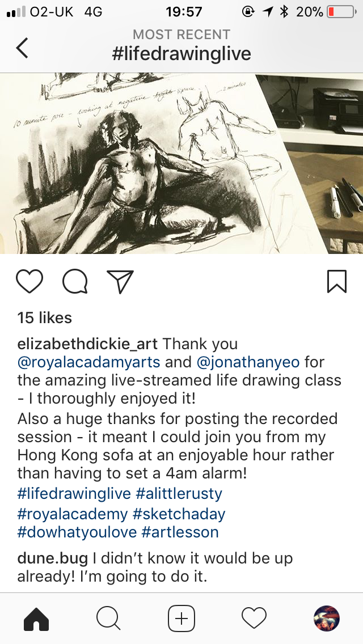This screenshot has width=363, height=644.
Task: Like the post with heart icon
Action: [x=29, y=281]
